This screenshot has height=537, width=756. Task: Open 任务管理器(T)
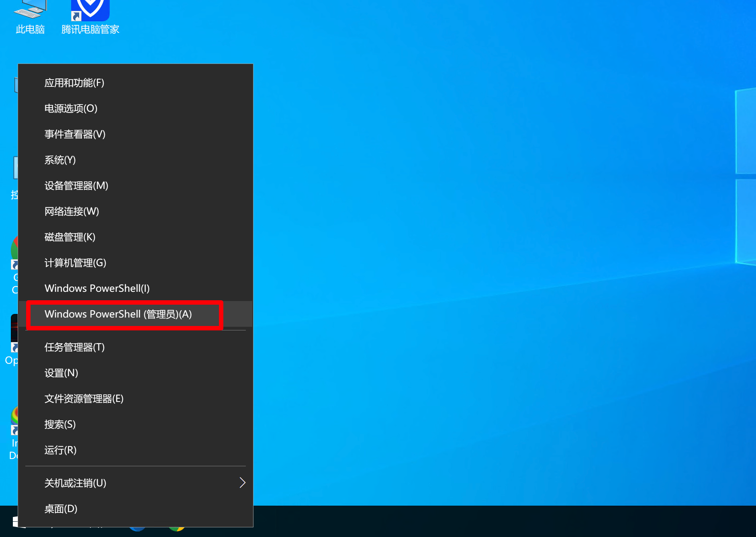(x=136, y=347)
